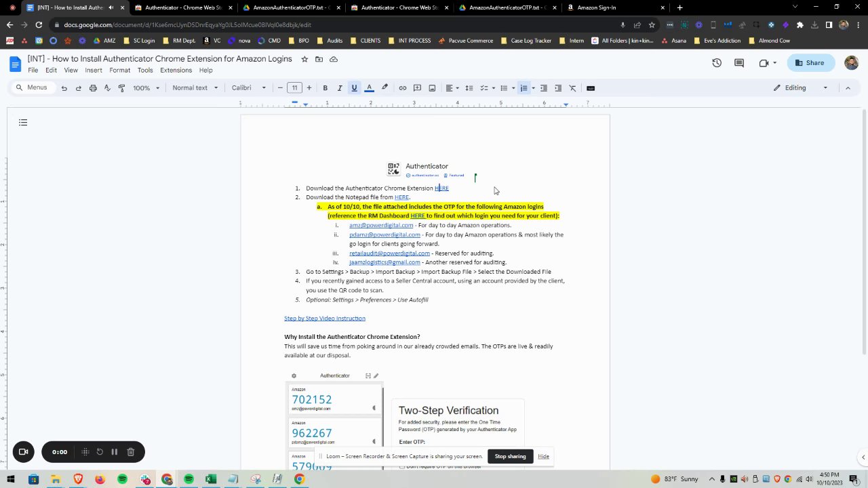Open the Edit menu
Image resolution: width=868 pixels, height=488 pixels.
point(51,70)
